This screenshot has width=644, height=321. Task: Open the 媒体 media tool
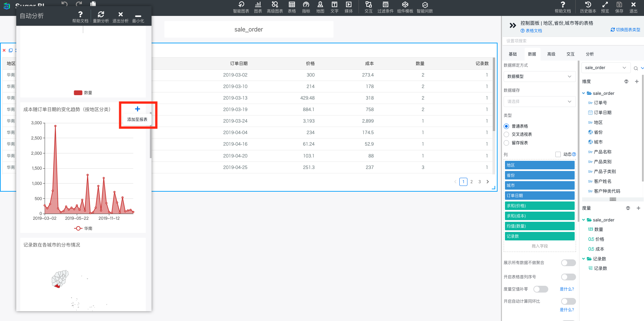[x=348, y=7]
